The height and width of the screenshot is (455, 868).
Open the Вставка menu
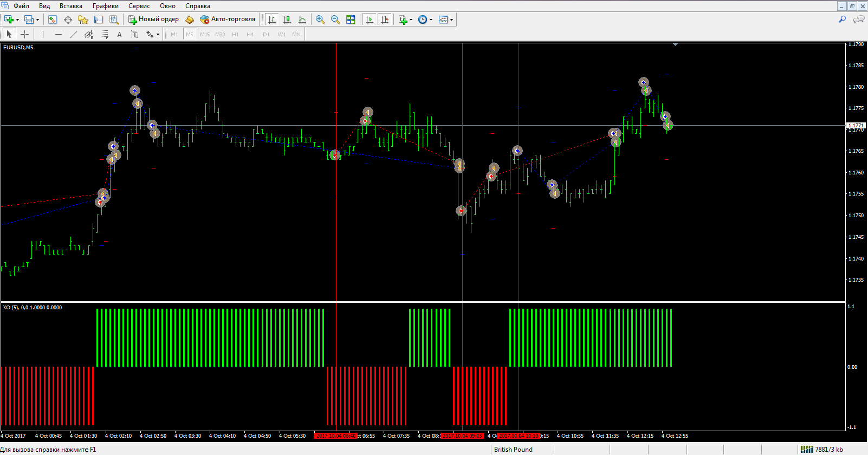(71, 6)
